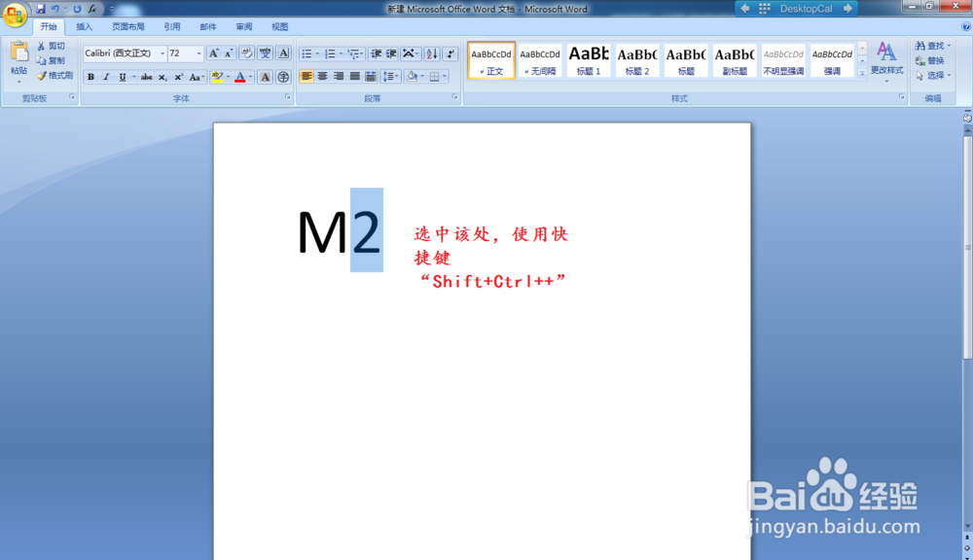Image resolution: width=973 pixels, height=560 pixels.
Task: Open the line spacing dropdown
Action: click(x=392, y=75)
